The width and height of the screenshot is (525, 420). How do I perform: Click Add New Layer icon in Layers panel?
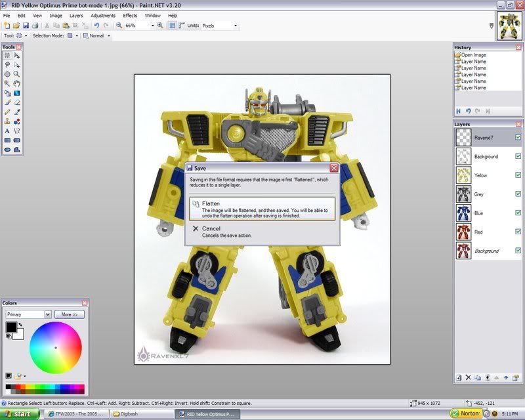click(x=459, y=377)
